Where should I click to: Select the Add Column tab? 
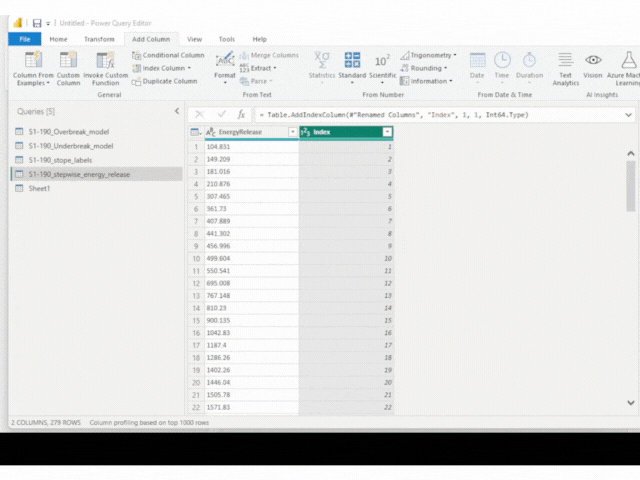pos(151,39)
